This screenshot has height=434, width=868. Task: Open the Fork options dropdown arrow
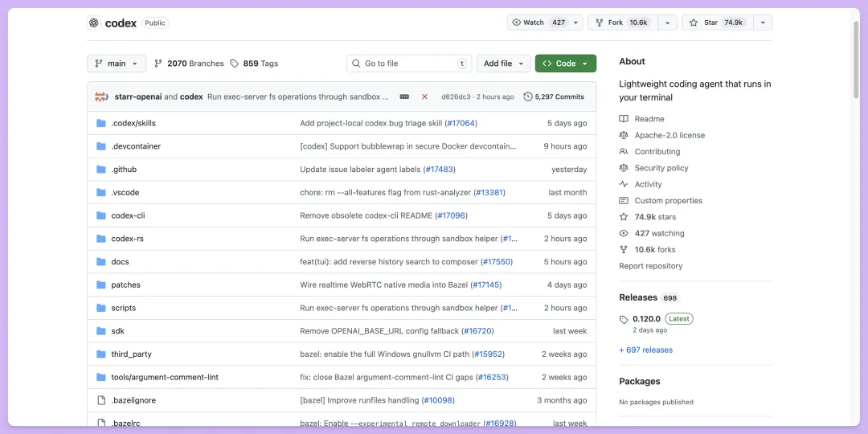(x=668, y=23)
